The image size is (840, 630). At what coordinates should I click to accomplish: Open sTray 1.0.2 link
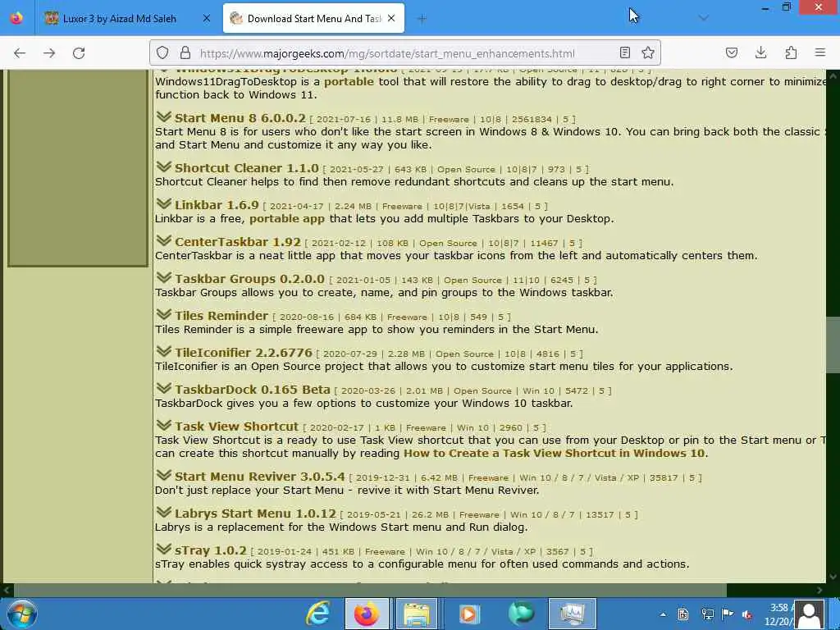(x=211, y=550)
